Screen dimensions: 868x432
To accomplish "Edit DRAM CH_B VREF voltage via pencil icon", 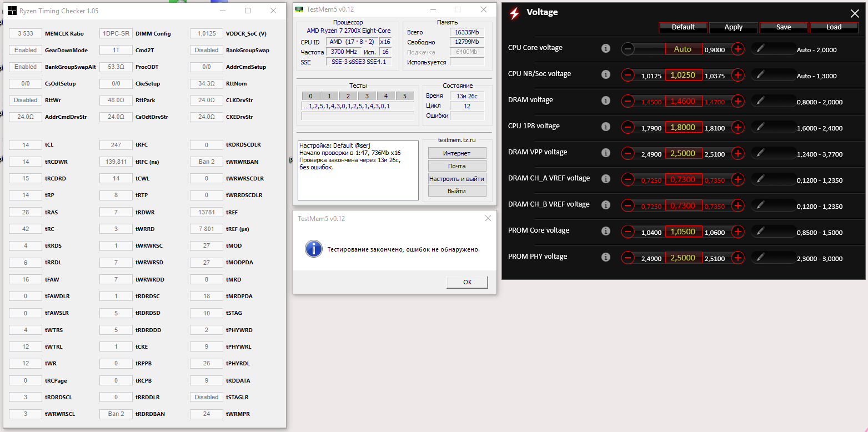I will (760, 205).
